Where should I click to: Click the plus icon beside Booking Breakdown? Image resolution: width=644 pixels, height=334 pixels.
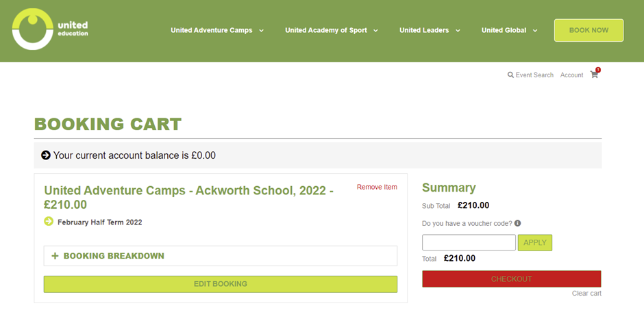tap(55, 256)
